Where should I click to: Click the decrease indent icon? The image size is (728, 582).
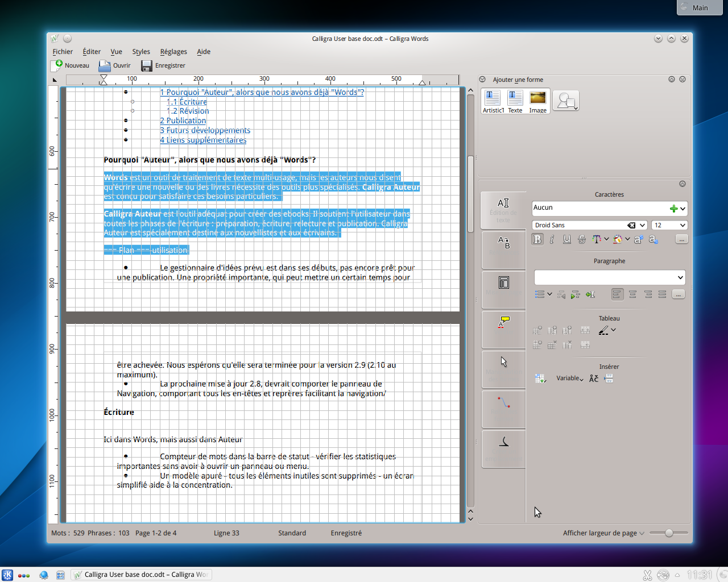(x=561, y=294)
